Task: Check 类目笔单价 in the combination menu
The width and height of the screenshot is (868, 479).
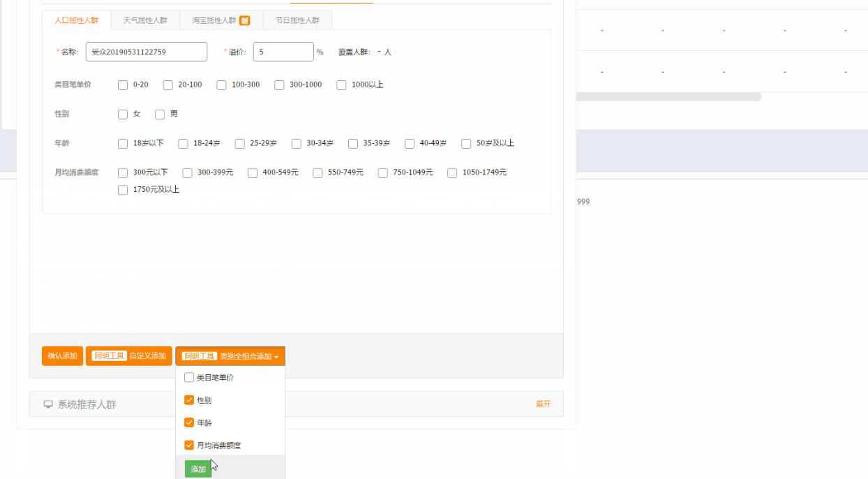Action: (189, 377)
